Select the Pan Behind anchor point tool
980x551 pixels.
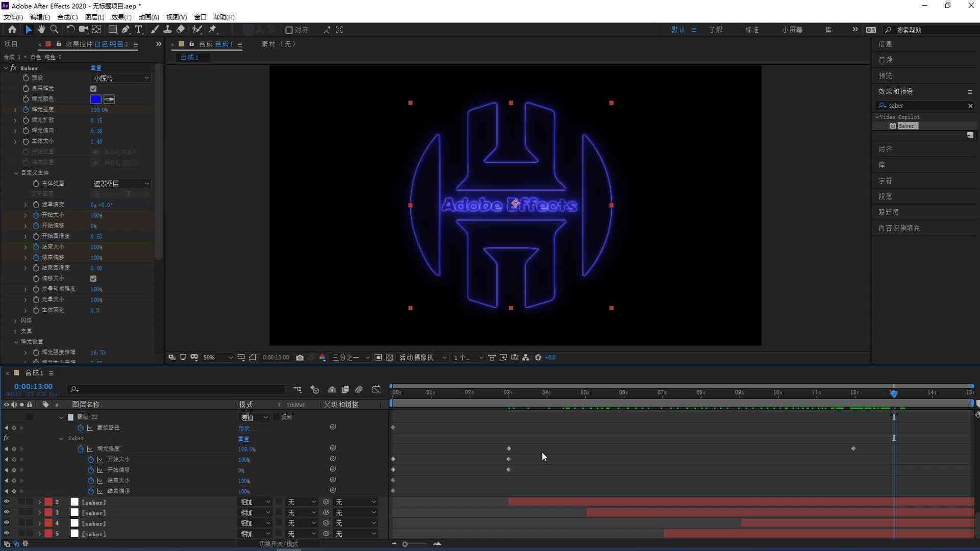pos(96,30)
